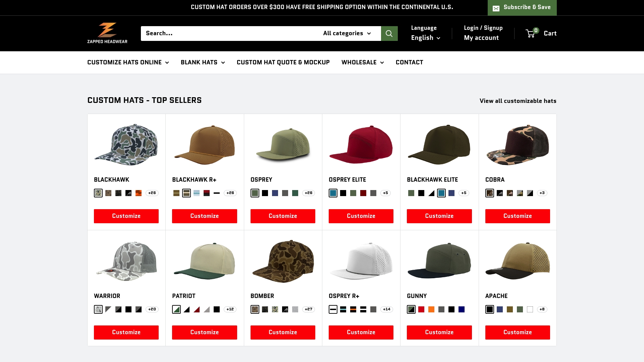Focus the Search input field
The width and height of the screenshot is (644, 362).
click(228, 34)
